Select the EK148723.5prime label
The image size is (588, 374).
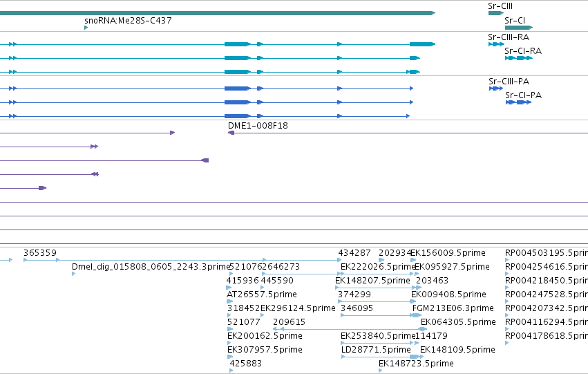[x=416, y=364]
